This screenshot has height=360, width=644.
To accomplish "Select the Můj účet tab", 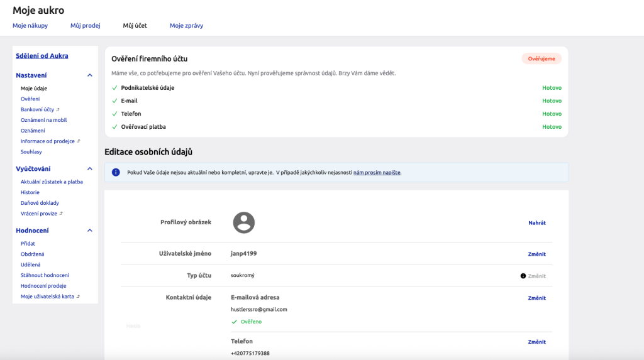I will (135, 26).
